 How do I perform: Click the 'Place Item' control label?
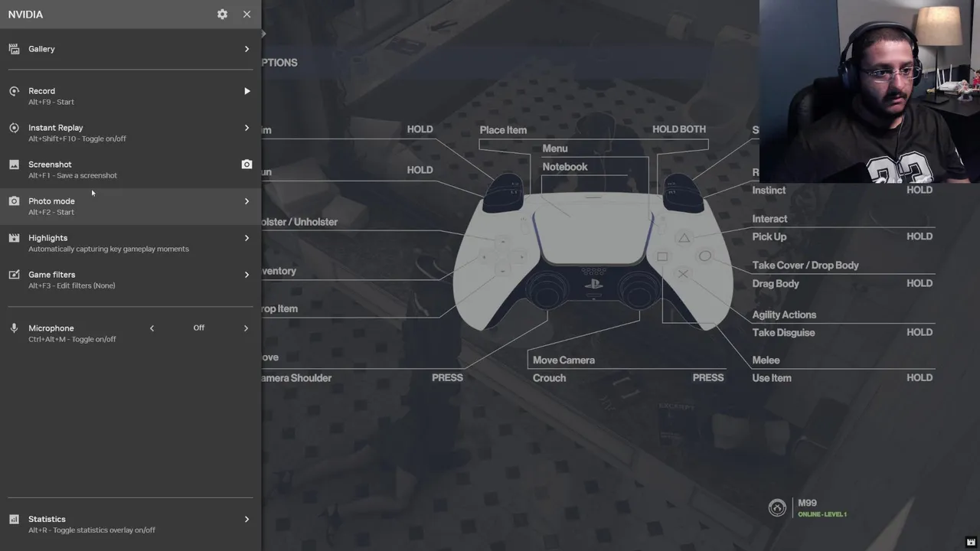click(503, 130)
